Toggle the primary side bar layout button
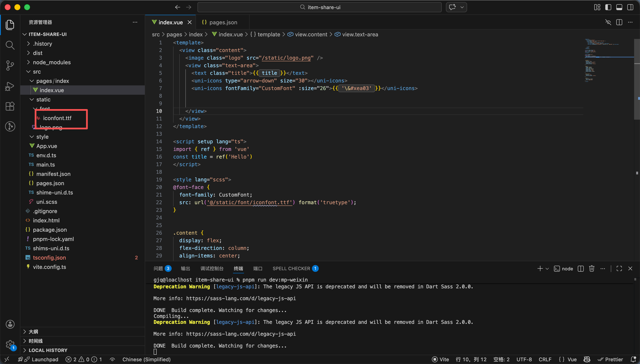Viewport: 640px width, 364px height. (x=608, y=7)
